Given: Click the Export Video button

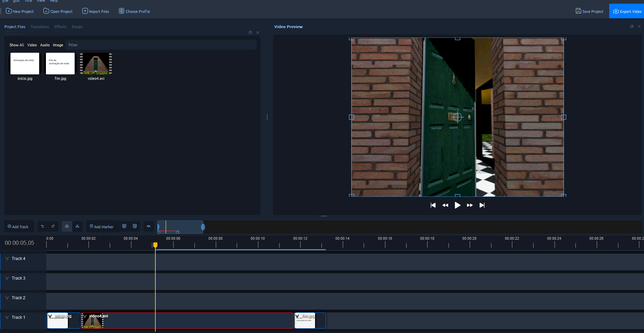Looking at the screenshot, I should click(x=627, y=11).
